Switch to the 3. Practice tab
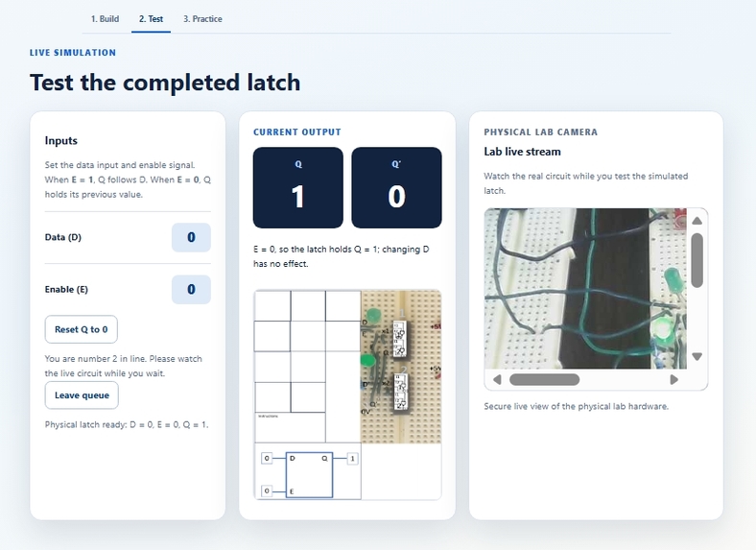756x550 pixels. pos(202,19)
